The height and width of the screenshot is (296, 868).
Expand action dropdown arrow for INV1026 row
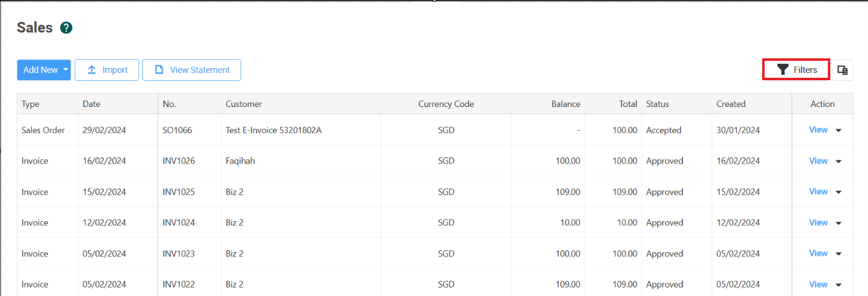click(x=839, y=161)
